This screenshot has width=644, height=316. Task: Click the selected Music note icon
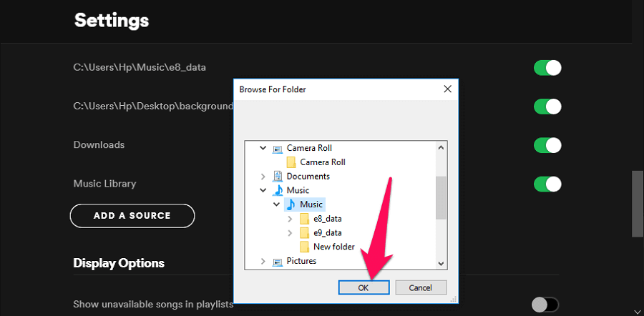291,204
